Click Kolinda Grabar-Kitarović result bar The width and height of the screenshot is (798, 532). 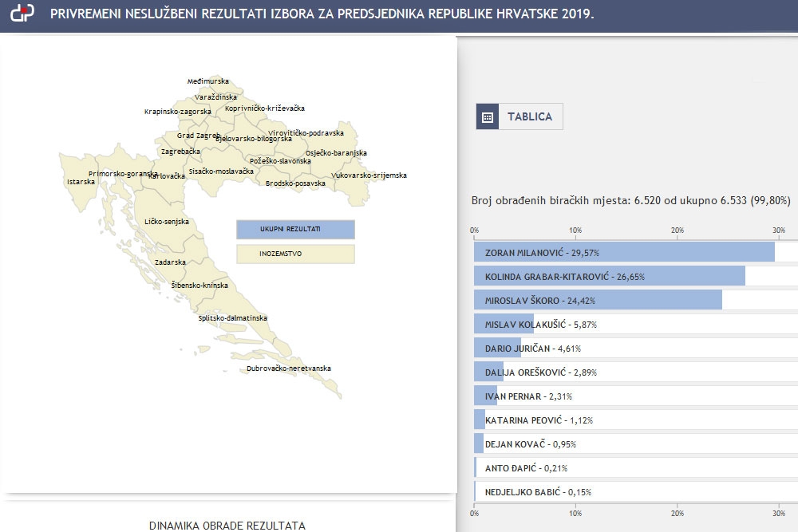(609, 276)
